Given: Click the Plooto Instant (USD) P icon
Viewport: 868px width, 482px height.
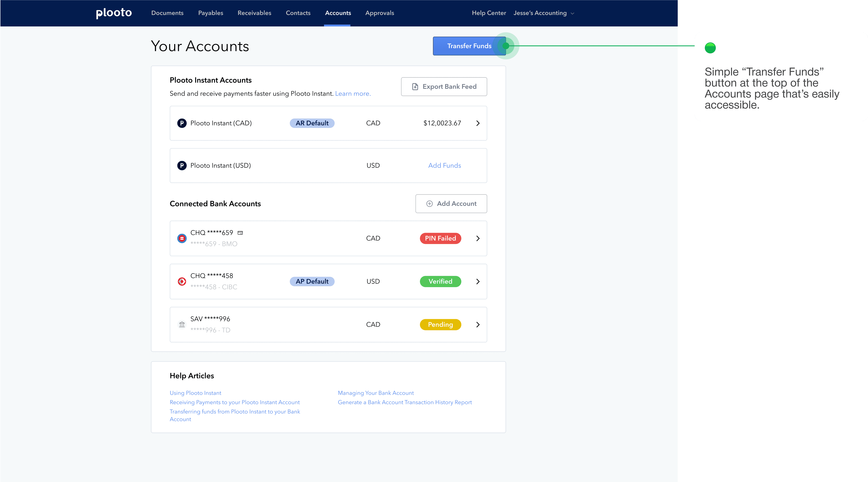Looking at the screenshot, I should click(182, 165).
